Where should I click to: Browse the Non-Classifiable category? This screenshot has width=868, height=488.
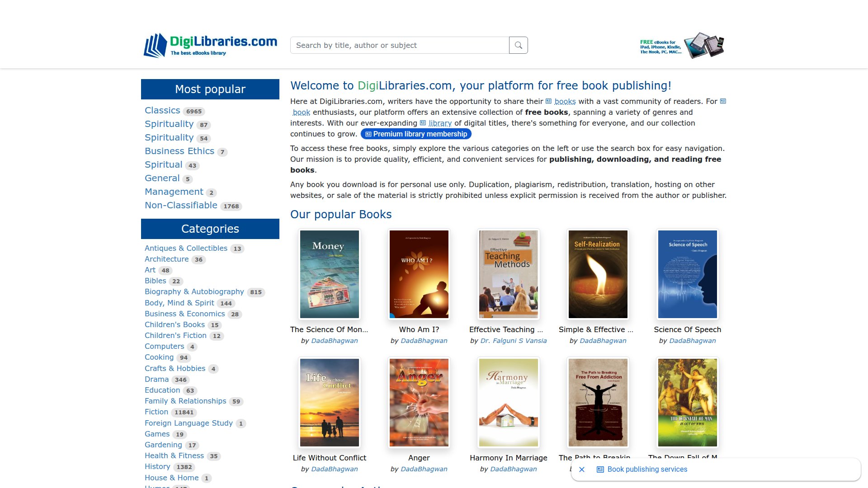pyautogui.click(x=181, y=205)
